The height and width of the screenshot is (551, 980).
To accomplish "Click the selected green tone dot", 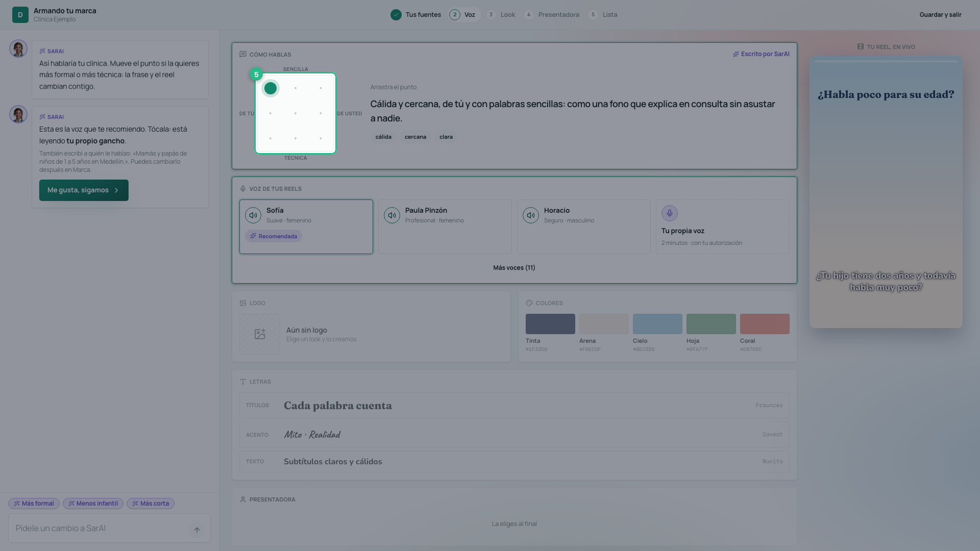I will click(271, 88).
